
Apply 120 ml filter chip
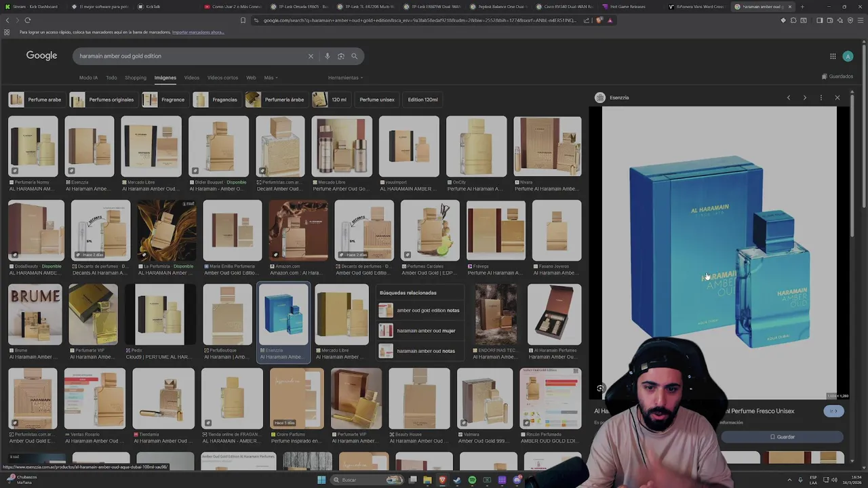click(330, 100)
